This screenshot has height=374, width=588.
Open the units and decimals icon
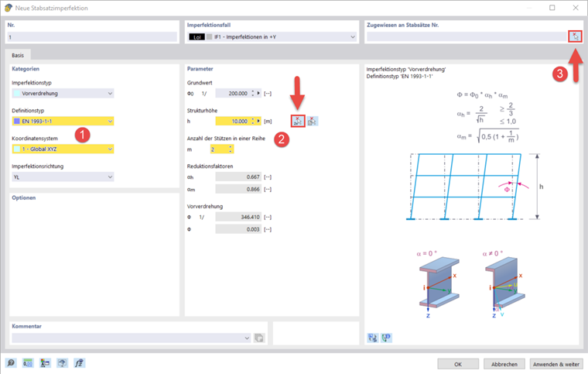tap(28, 362)
